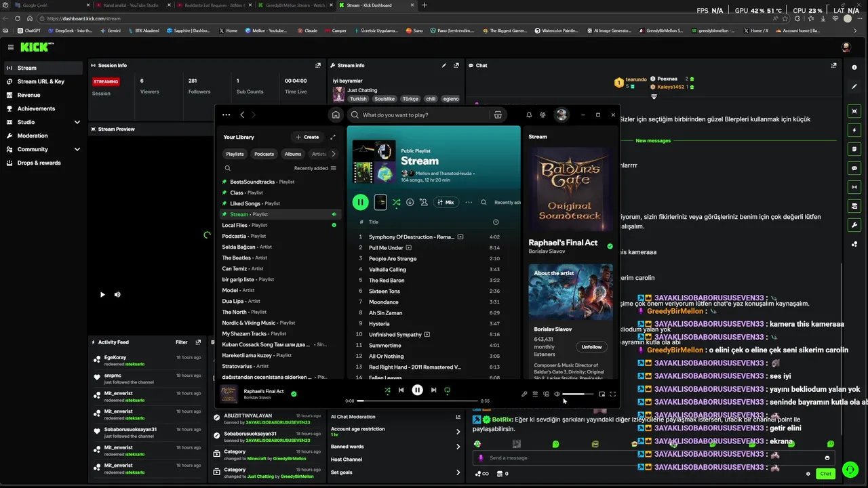Toggle shuffle button in Stream playlist header
Viewport: 868px width, 488px height.
[x=396, y=202]
